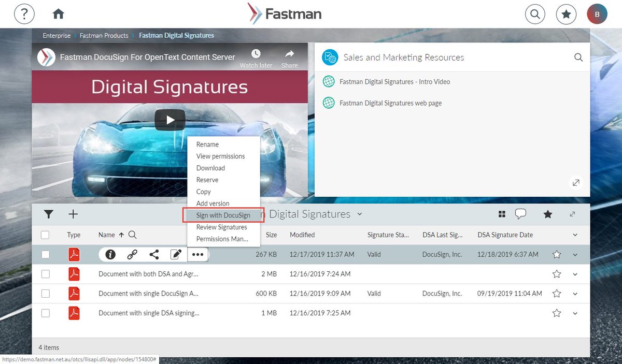Screen dimensions: 622x364
Task: Open Document with single DocuSign A...
Action: (149, 294)
